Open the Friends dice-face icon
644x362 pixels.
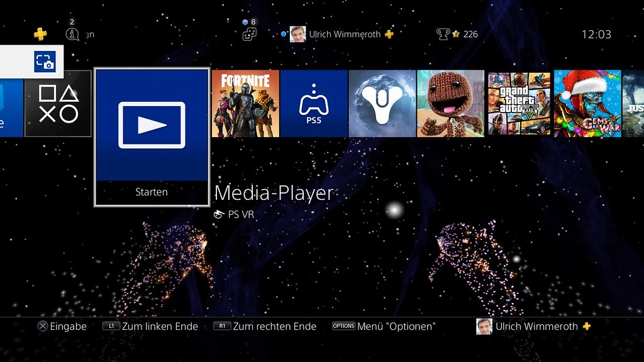[x=249, y=35]
